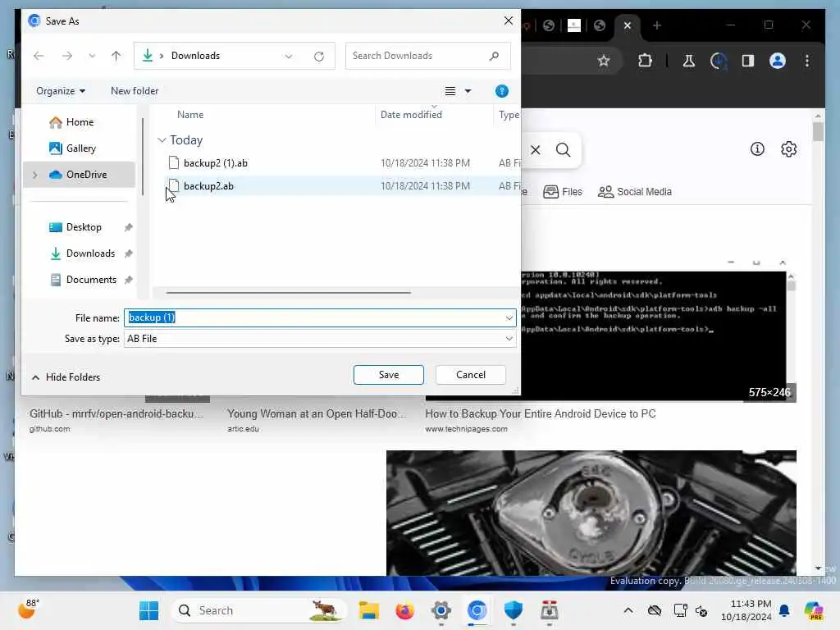The width and height of the screenshot is (840, 630).
Task: Open the File name dropdown arrow
Action: [x=509, y=317]
